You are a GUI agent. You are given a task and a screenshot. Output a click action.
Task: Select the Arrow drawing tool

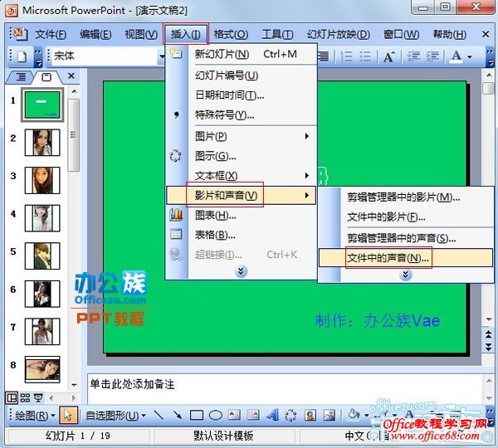point(178,415)
